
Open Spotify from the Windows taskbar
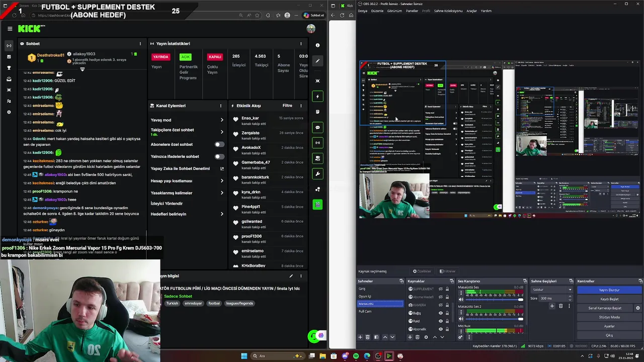click(x=356, y=356)
